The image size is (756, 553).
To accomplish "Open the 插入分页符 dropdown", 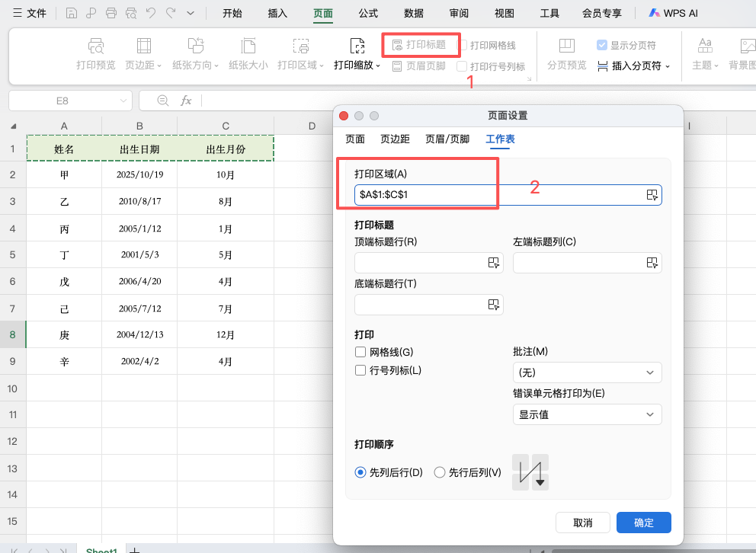I will point(633,66).
